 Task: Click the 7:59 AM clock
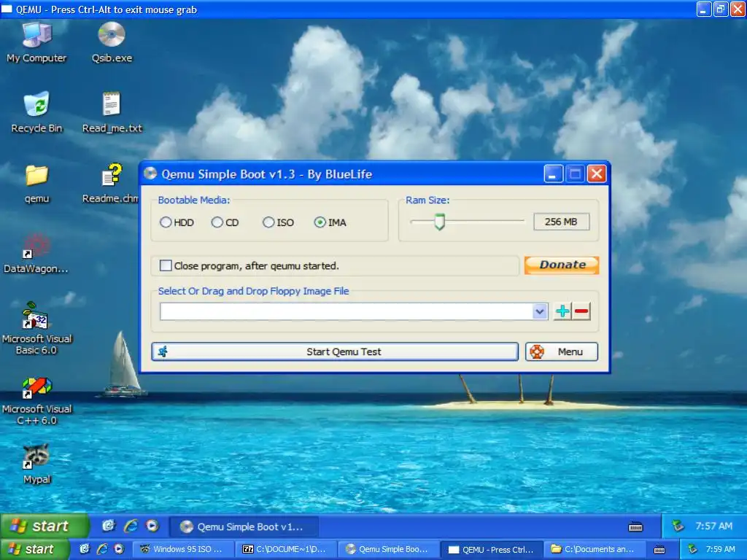(720, 549)
